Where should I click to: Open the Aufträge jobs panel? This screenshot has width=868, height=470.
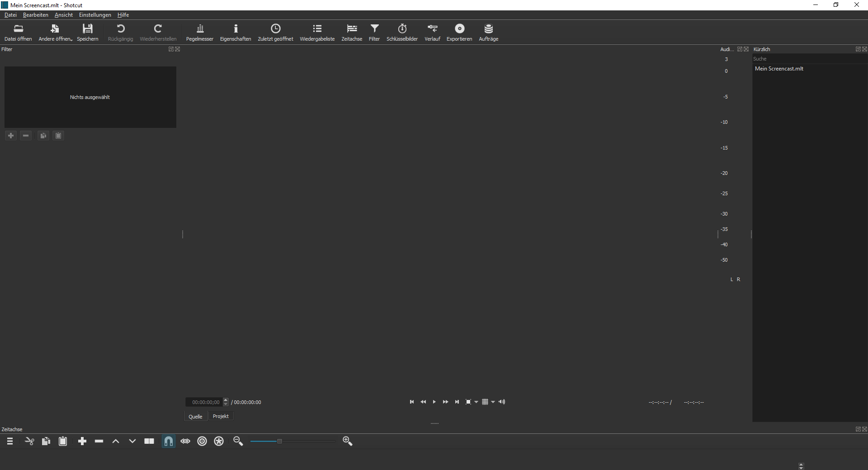point(489,33)
